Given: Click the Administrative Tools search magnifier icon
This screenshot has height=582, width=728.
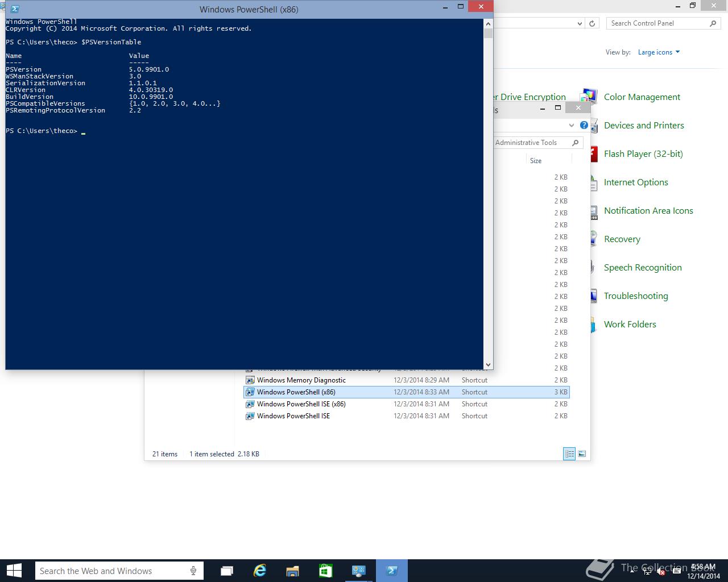Looking at the screenshot, I should pos(576,143).
